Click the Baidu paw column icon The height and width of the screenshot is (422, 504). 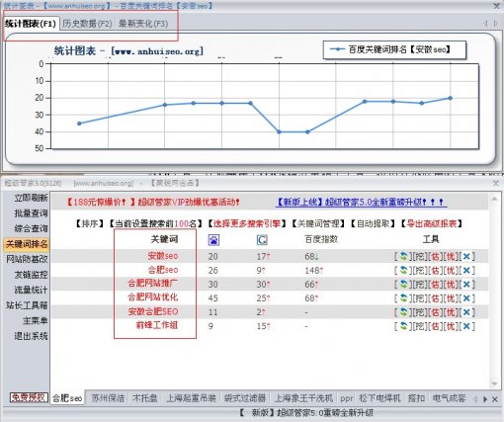point(213,240)
